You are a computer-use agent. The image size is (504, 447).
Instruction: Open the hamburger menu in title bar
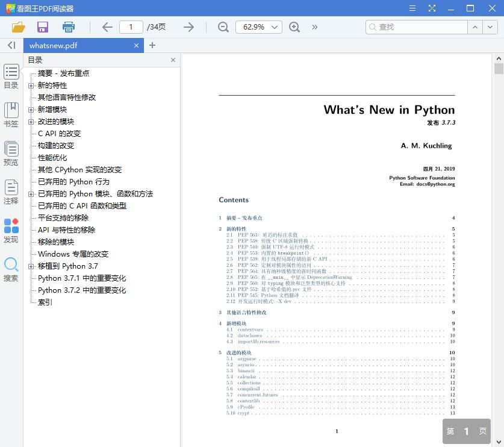412,8
